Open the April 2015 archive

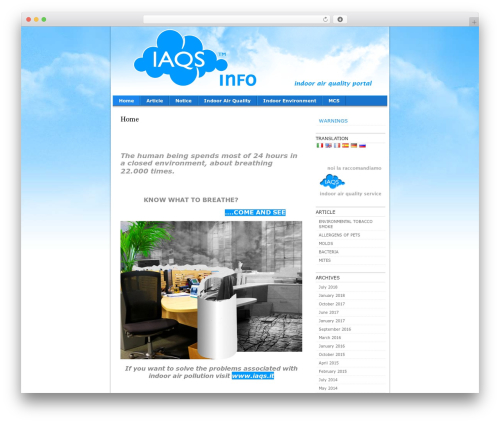(329, 363)
